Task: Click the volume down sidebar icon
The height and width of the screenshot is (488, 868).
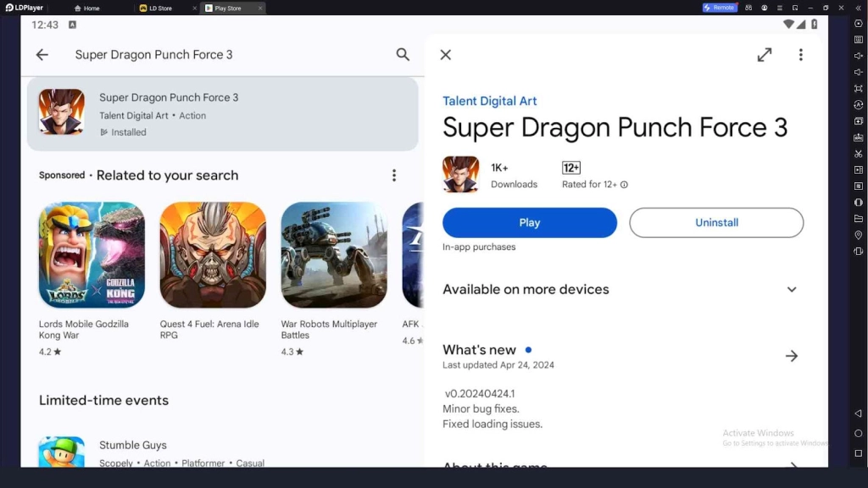Action: pyautogui.click(x=859, y=72)
